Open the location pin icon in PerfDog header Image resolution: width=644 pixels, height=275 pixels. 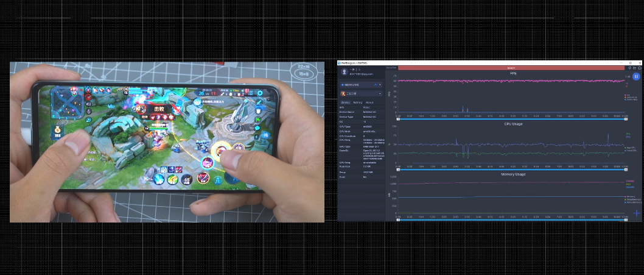coord(629,68)
